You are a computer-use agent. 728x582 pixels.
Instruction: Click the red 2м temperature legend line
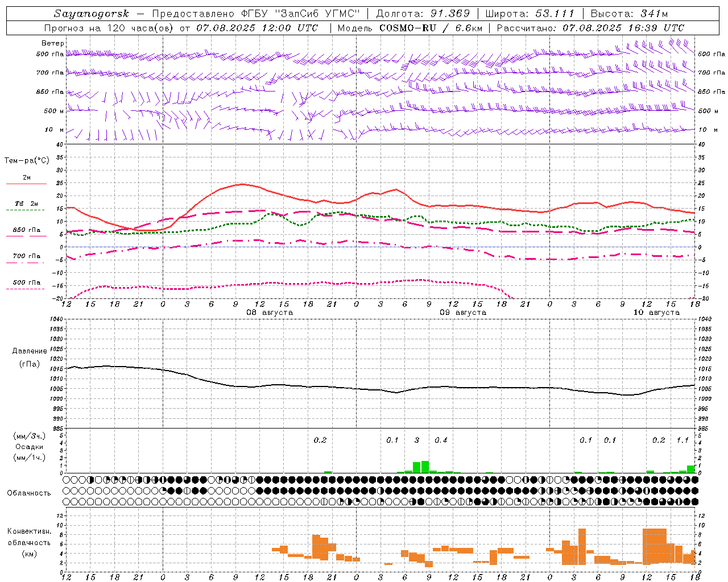(26, 184)
